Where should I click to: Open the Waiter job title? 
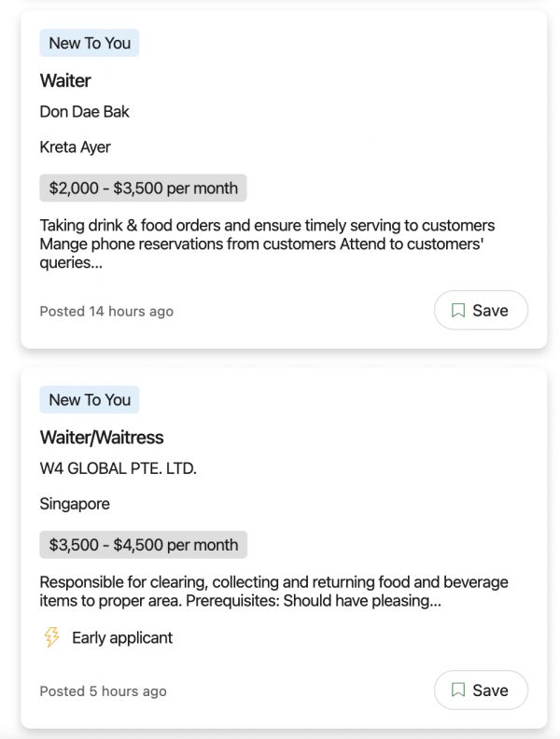(65, 80)
